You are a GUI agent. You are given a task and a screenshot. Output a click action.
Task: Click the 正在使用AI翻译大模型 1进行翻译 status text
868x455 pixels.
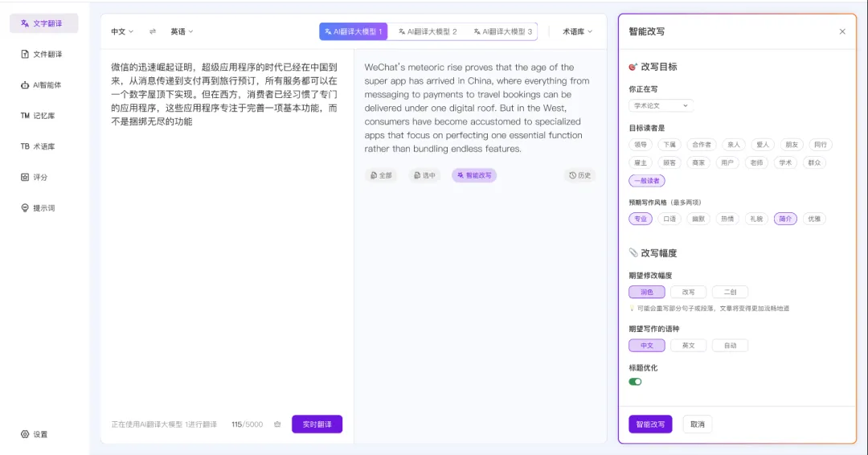[x=164, y=424]
